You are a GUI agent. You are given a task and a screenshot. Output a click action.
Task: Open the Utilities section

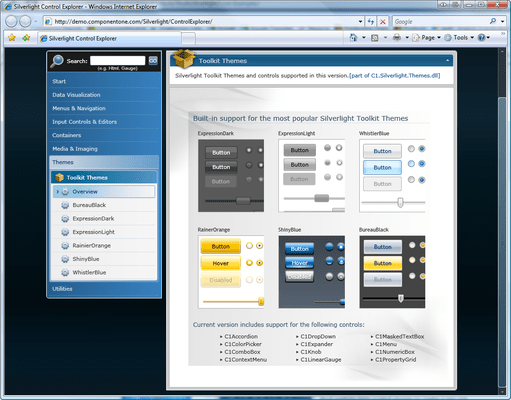coord(104,289)
